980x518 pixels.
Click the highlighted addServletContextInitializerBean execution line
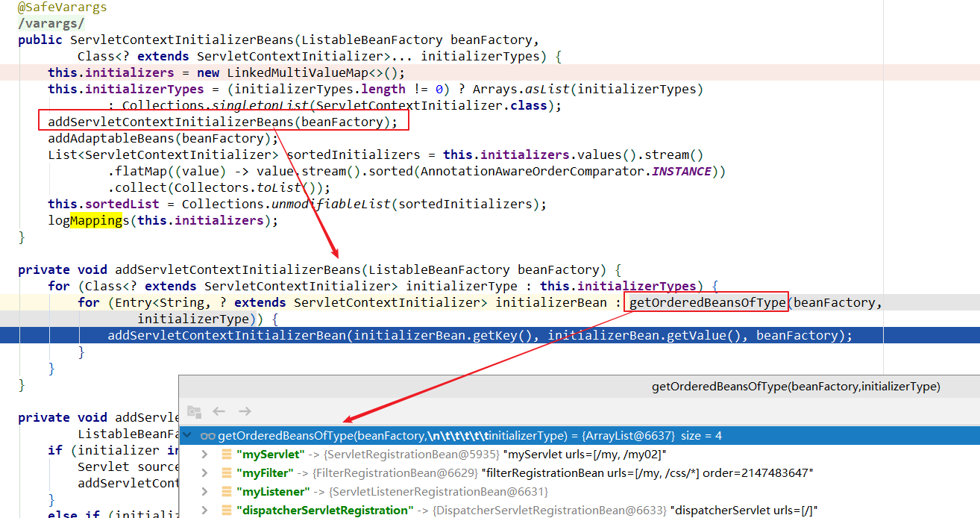coord(480,335)
